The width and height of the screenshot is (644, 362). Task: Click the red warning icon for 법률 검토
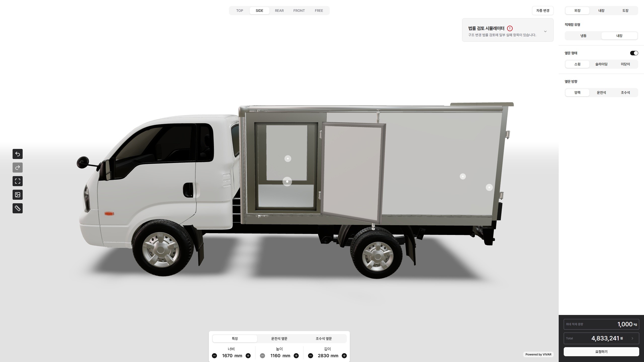click(510, 28)
